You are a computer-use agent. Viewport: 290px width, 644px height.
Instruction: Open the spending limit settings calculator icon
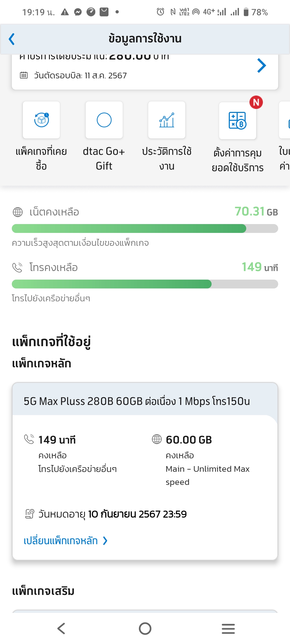237,121
